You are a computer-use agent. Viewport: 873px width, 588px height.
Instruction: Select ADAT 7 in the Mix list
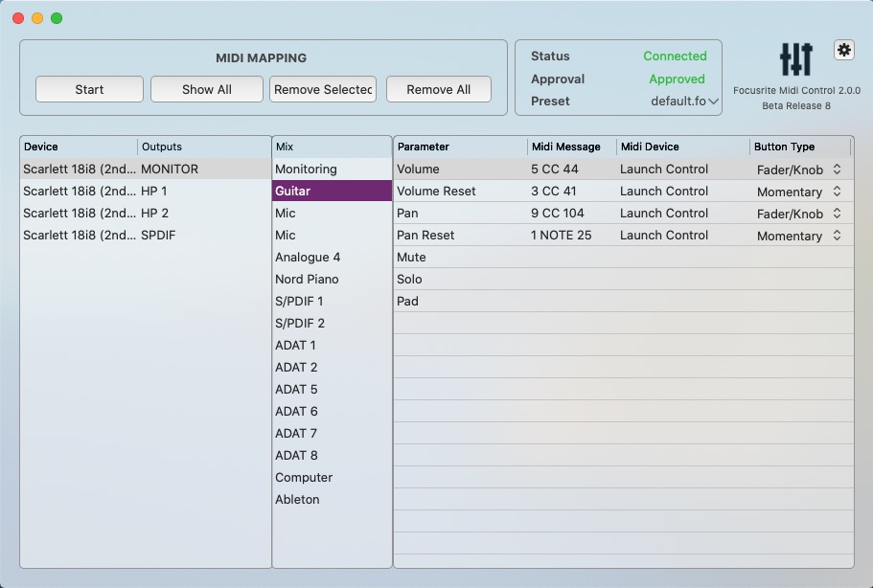[x=332, y=434]
